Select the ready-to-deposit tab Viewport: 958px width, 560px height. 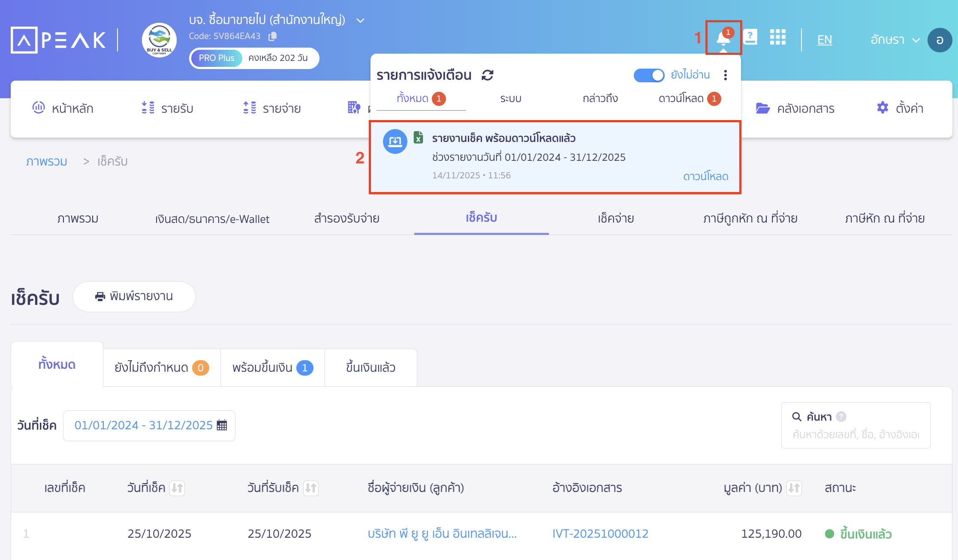272,367
